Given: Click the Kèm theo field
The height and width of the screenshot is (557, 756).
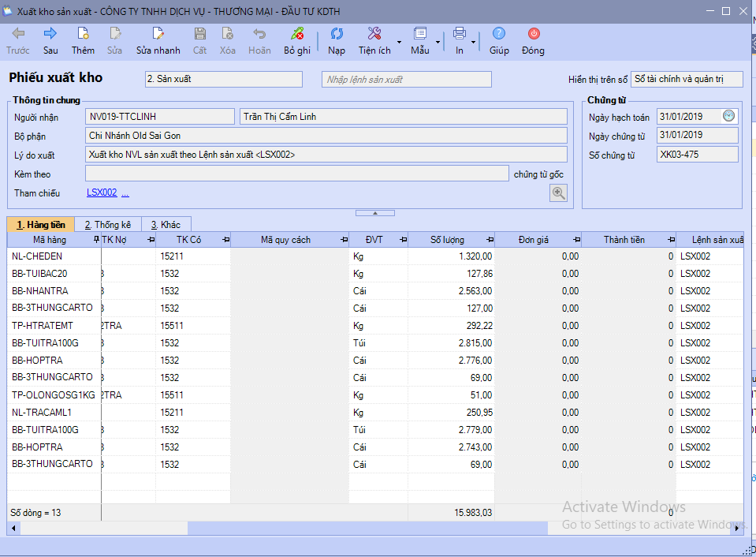Looking at the screenshot, I should pos(297,174).
